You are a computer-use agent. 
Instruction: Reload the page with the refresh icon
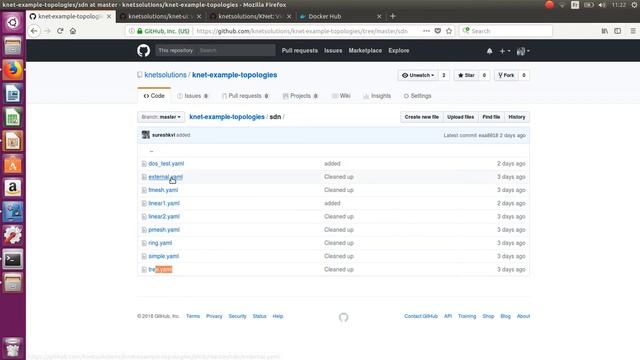click(60, 31)
